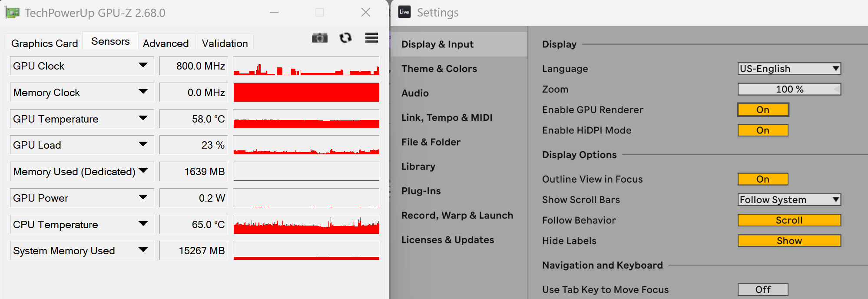
Task: Click the Zoom 100 % slider
Action: click(x=789, y=90)
